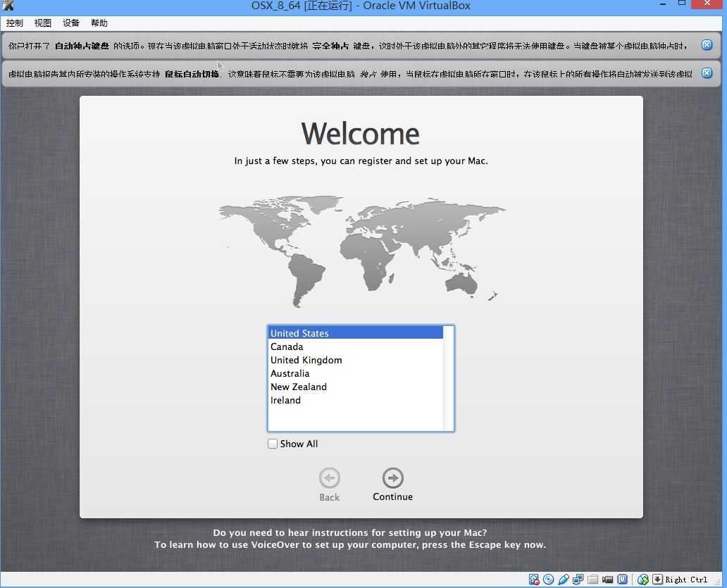Click the optical disc status icon
This screenshot has height=588, width=727.
tap(549, 579)
